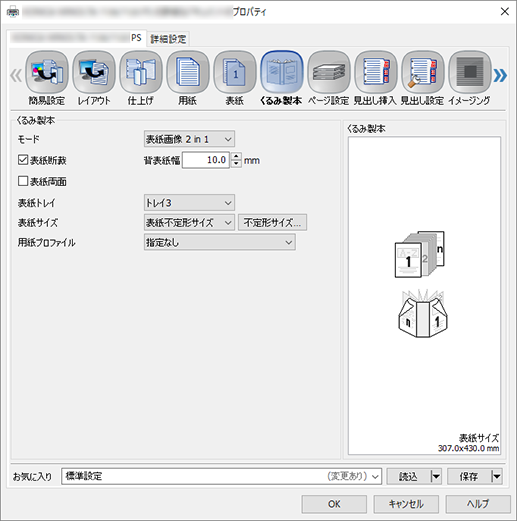Screen dimensions: 517x521
Task: Click the 不定形サイズ... button
Action: pyautogui.click(x=272, y=222)
